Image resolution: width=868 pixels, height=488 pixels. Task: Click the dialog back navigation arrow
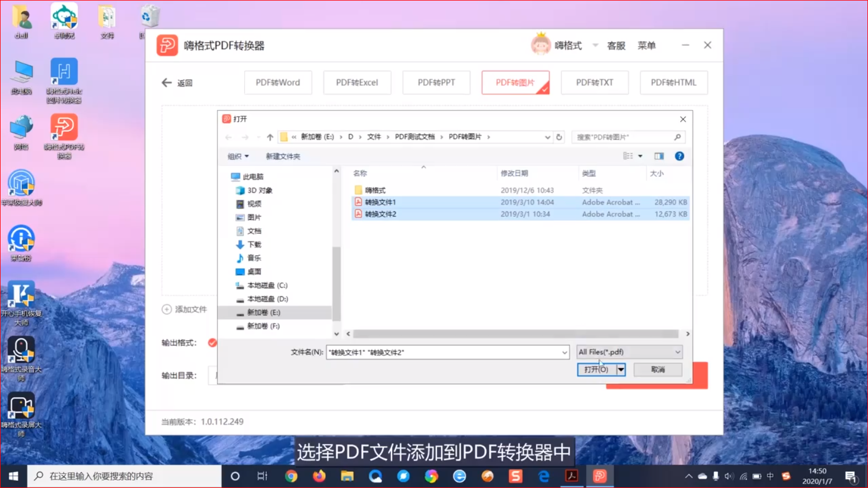228,137
